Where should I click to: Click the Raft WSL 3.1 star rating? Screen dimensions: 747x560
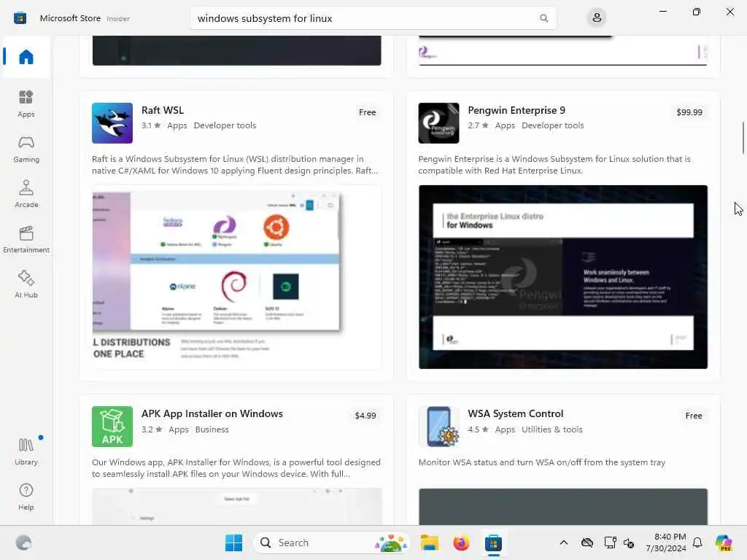tap(151, 125)
